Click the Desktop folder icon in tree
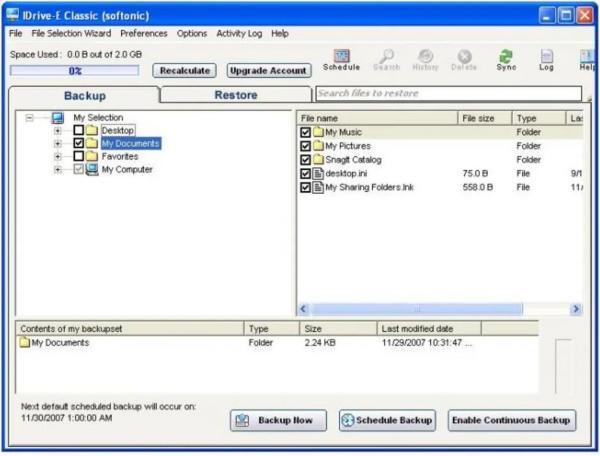600x456 pixels. (92, 130)
